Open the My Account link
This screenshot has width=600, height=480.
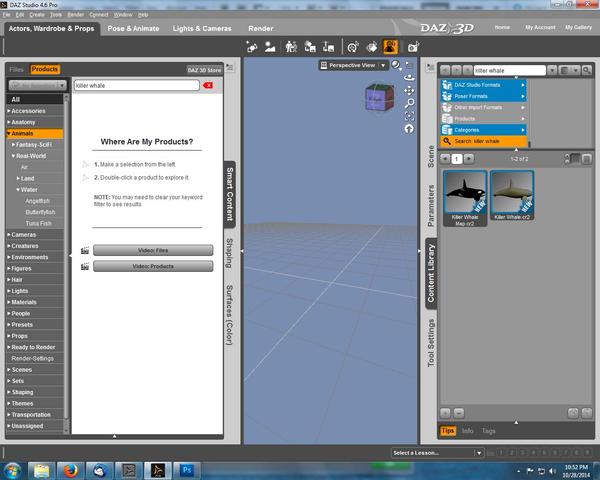point(540,28)
